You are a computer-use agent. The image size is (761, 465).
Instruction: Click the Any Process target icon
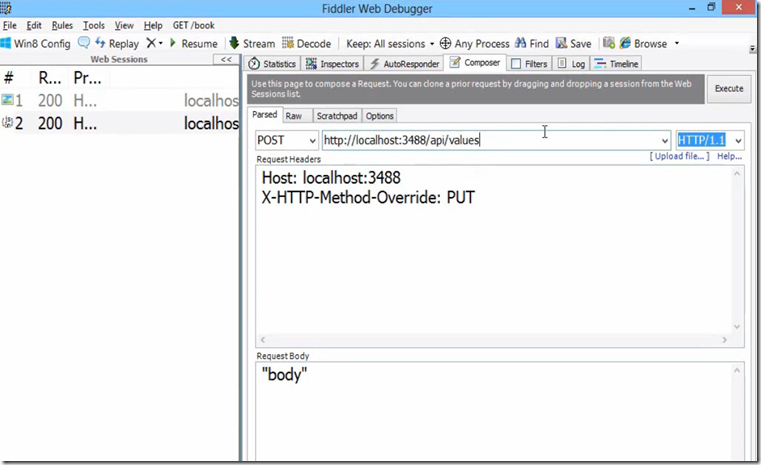(x=445, y=43)
